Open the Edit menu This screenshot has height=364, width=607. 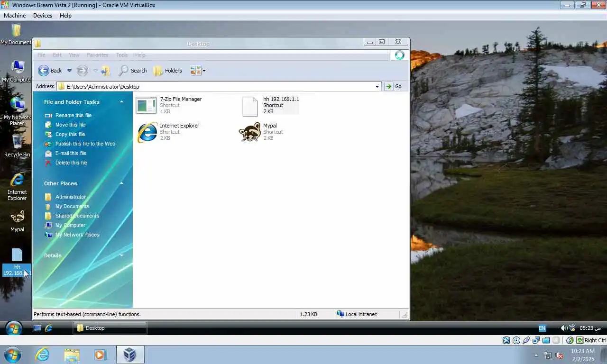[57, 55]
